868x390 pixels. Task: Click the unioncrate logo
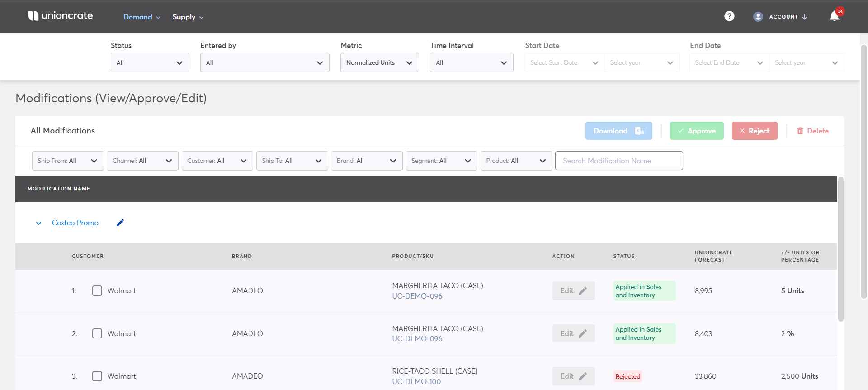click(61, 16)
